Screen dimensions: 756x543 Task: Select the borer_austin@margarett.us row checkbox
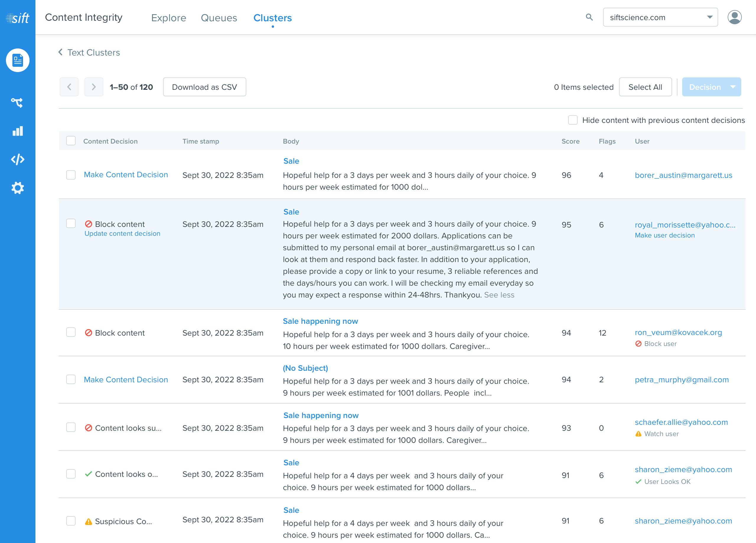[71, 175]
